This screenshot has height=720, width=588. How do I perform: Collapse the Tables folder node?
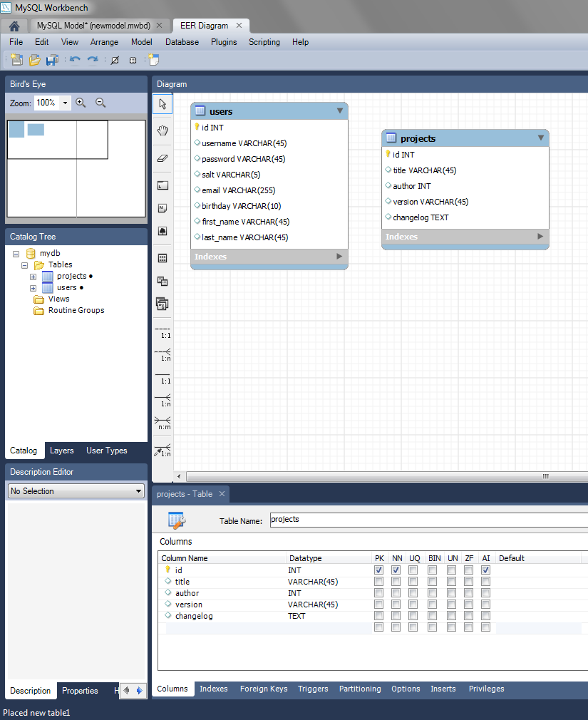click(x=25, y=265)
